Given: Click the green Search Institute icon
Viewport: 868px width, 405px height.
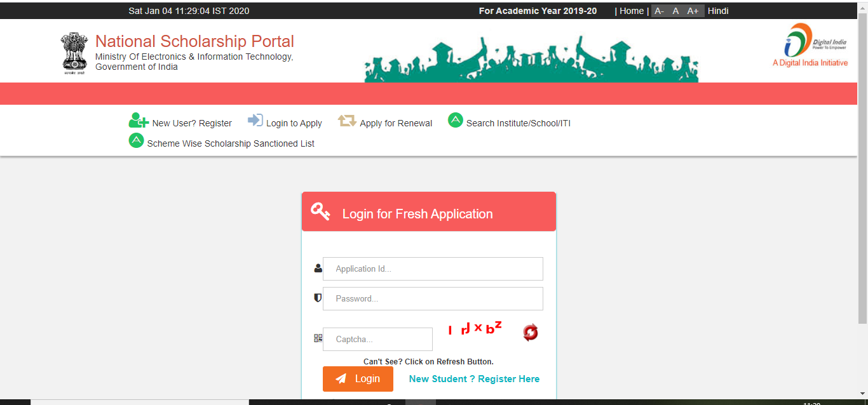Looking at the screenshot, I should (456, 120).
